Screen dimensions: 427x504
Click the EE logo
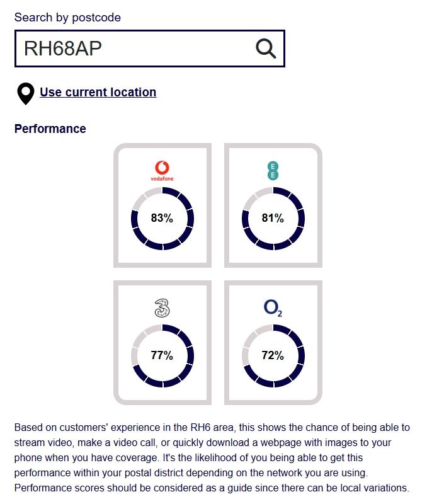pyautogui.click(x=273, y=171)
